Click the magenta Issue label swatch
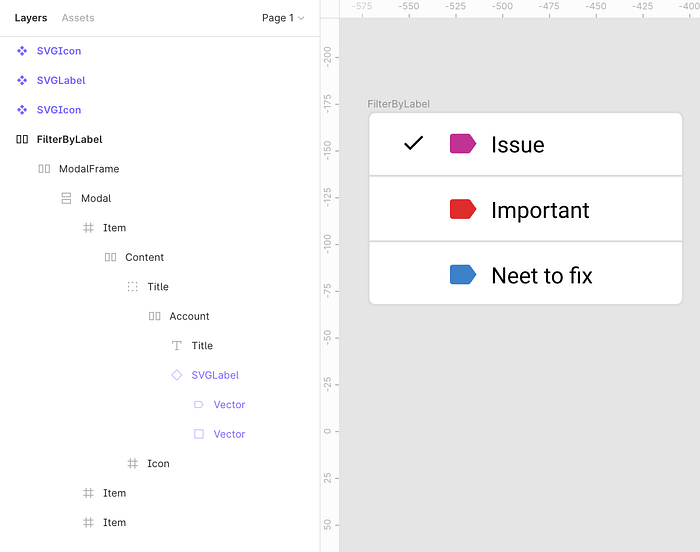The width and height of the screenshot is (700, 552). pos(463,144)
